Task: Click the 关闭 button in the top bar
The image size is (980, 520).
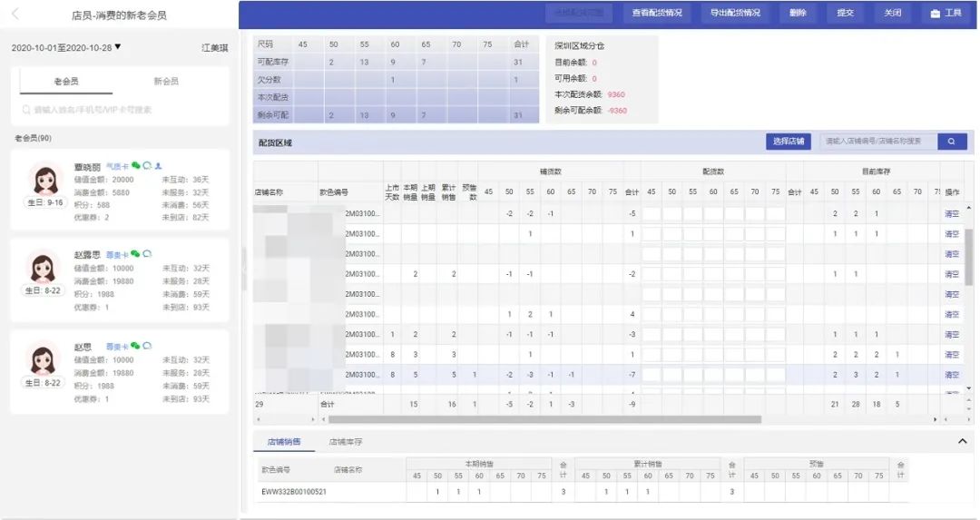Action: 893,13
